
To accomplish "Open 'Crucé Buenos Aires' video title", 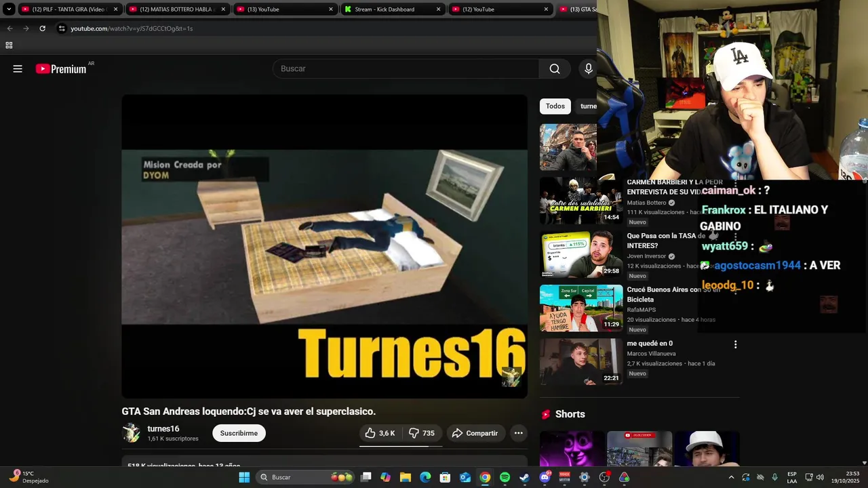I will coord(673,294).
